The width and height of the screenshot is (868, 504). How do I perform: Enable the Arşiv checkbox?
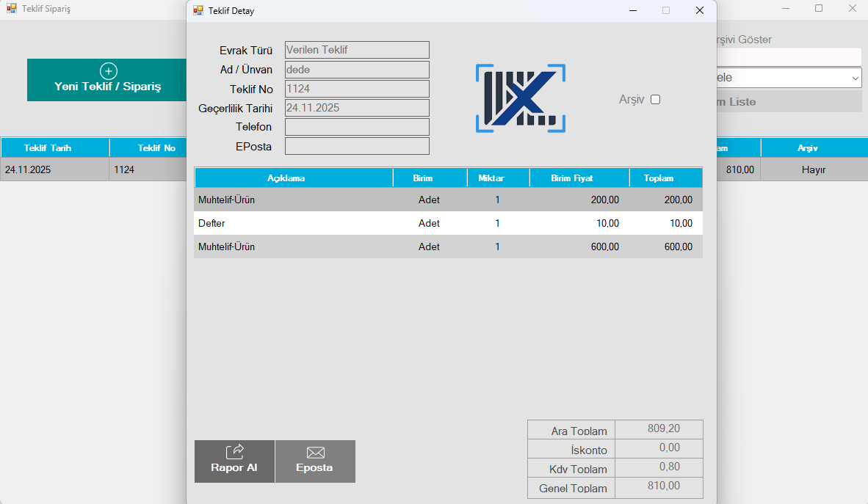656,100
